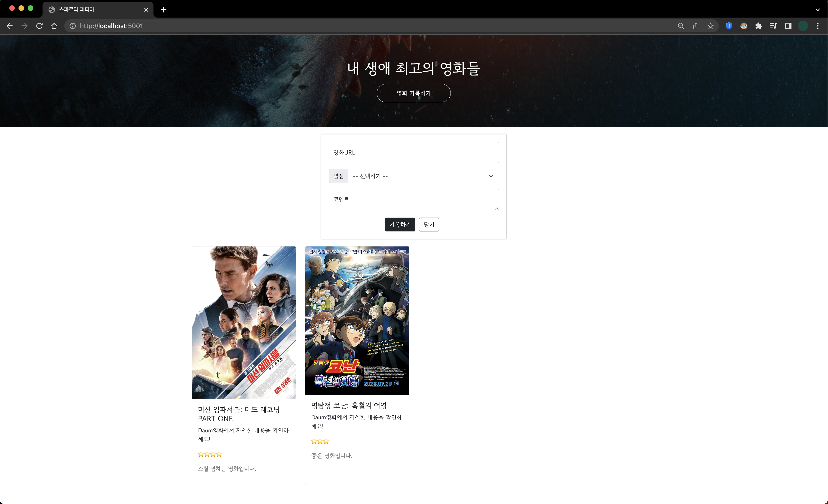Open the share page icon
Screen dimensions: 828x504
(696, 26)
